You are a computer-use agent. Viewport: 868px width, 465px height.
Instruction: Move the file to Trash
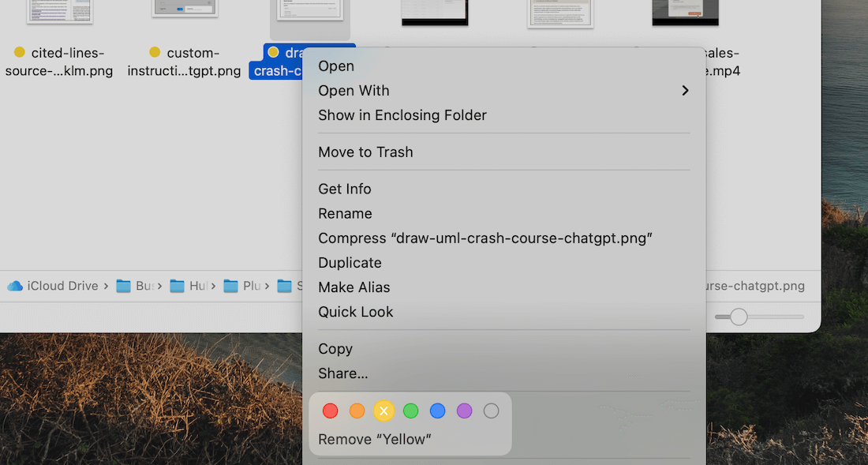pos(365,152)
